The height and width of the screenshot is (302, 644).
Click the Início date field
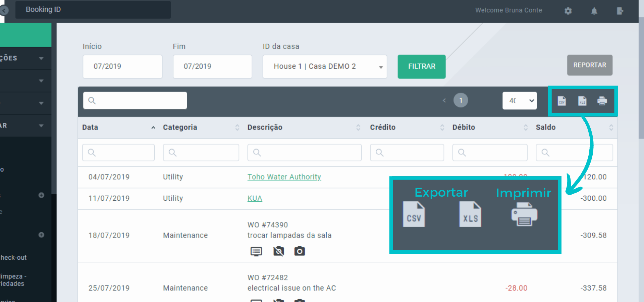coord(122,66)
